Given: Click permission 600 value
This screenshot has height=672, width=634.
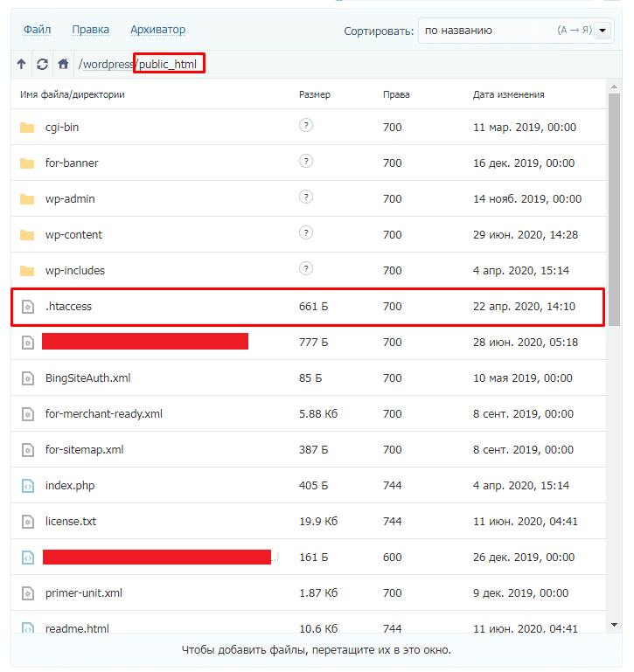Looking at the screenshot, I should coord(393,558).
